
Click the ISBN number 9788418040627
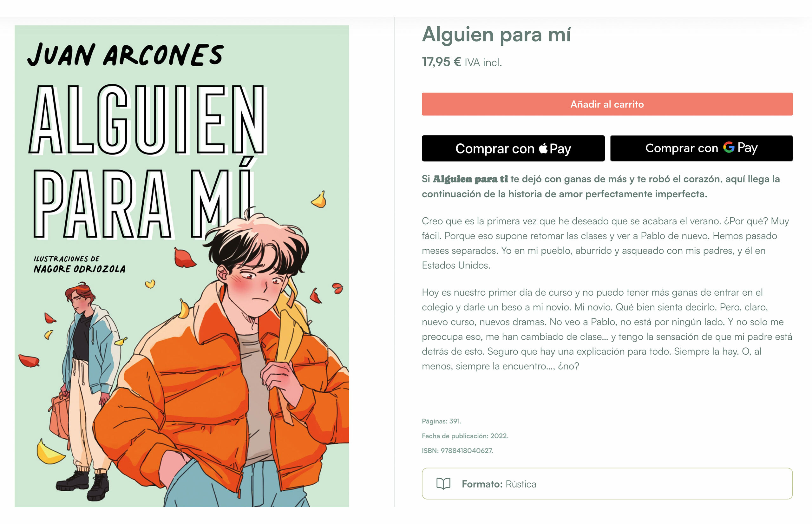click(466, 450)
